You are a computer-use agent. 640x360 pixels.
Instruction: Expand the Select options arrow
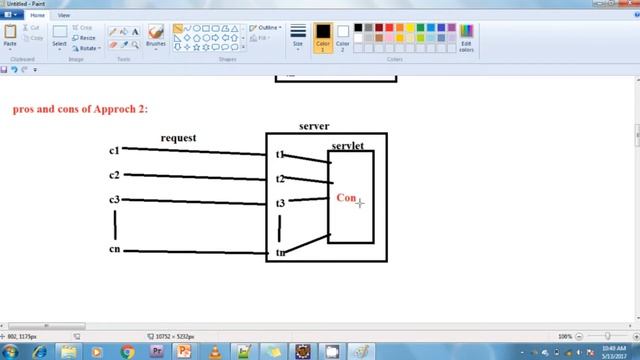[60, 49]
